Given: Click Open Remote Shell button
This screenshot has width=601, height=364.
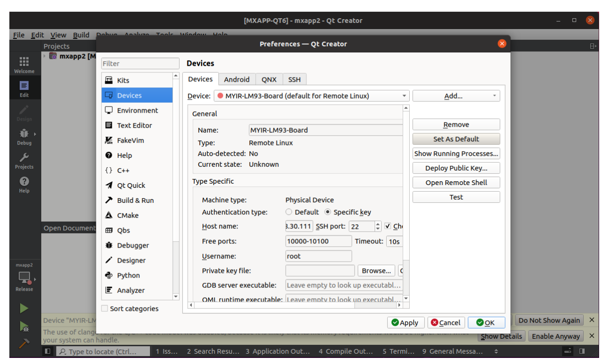Looking at the screenshot, I should coord(456,183).
